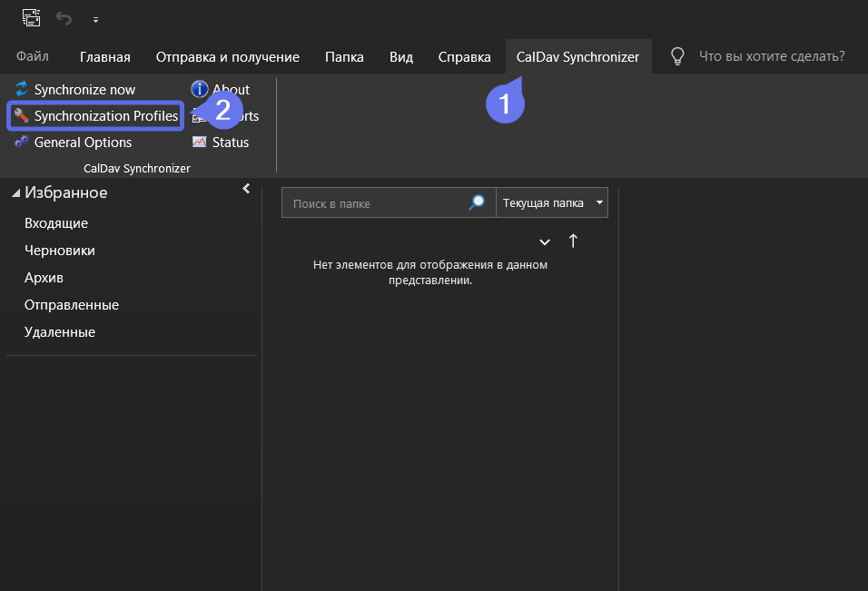The image size is (868, 591).
Task: Open Synchronization Profiles wrench icon
Action: [x=22, y=116]
